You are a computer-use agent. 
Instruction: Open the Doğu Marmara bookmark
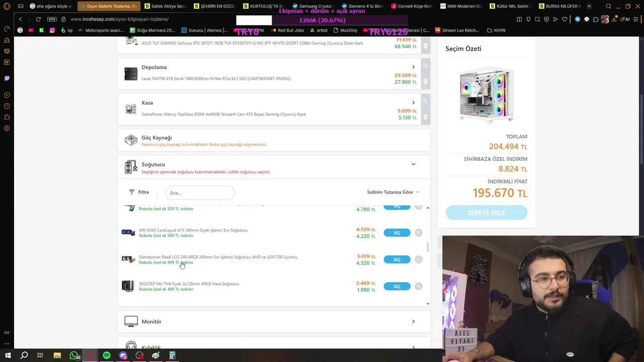pos(152,30)
